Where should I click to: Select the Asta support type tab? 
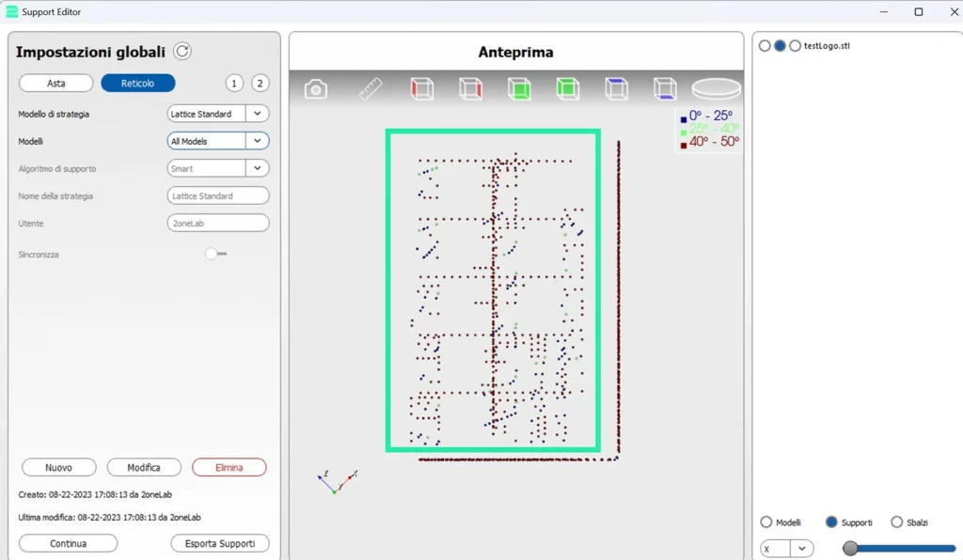point(55,84)
